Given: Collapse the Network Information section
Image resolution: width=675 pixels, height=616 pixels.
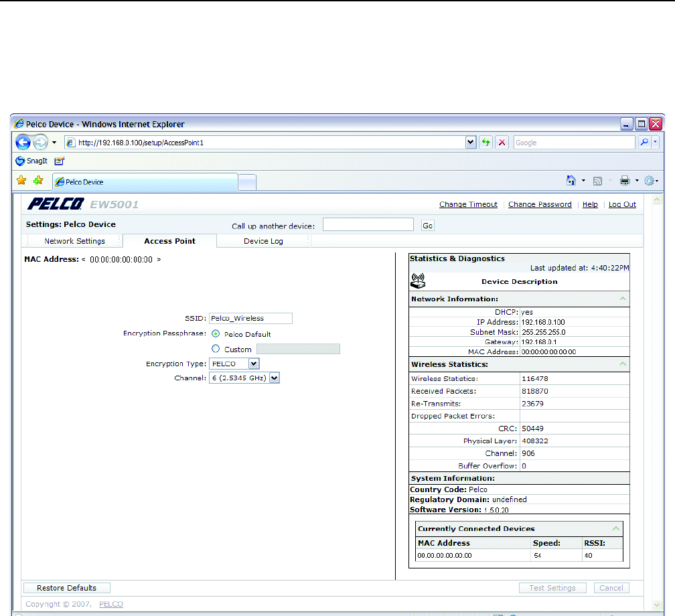Looking at the screenshot, I should pyautogui.click(x=623, y=299).
